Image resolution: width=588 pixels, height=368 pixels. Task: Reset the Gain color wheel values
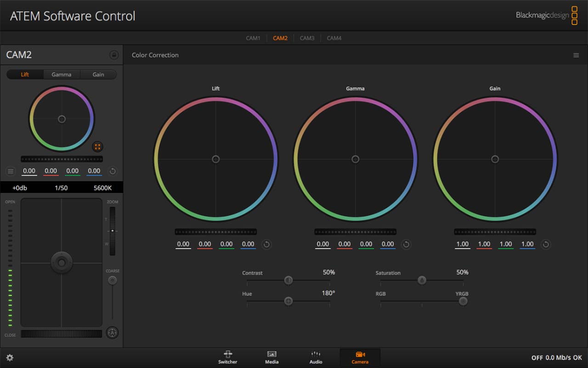coord(546,244)
